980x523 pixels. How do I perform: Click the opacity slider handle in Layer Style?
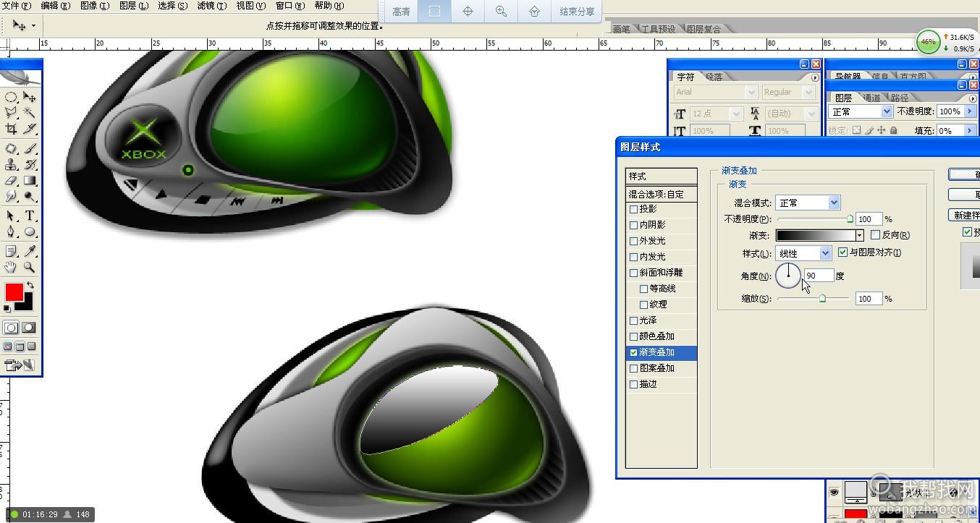click(x=850, y=218)
